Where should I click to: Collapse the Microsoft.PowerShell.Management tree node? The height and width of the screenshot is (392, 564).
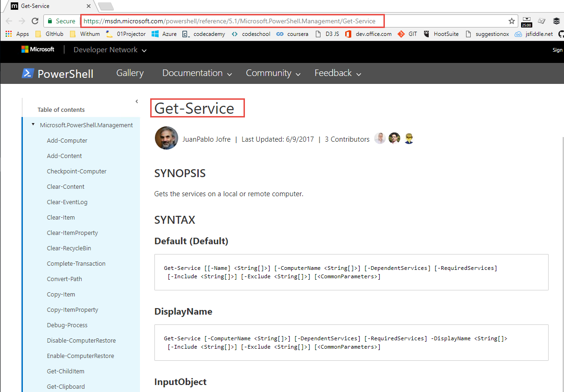pyautogui.click(x=33, y=124)
